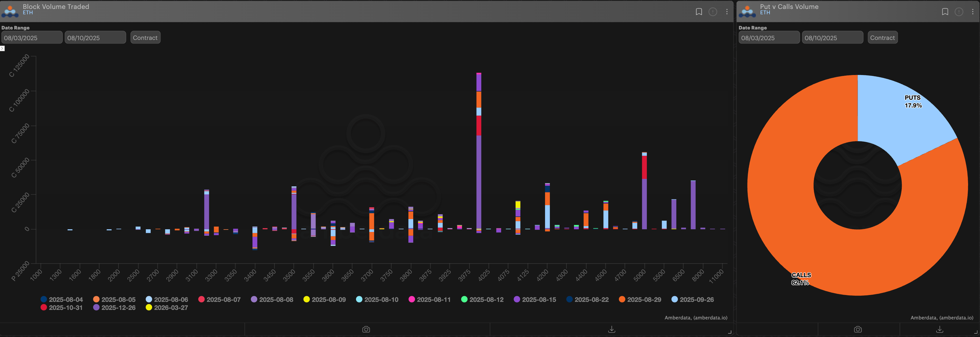Open info icon on Block Volume panel
The height and width of the screenshot is (337, 980).
(x=713, y=12)
